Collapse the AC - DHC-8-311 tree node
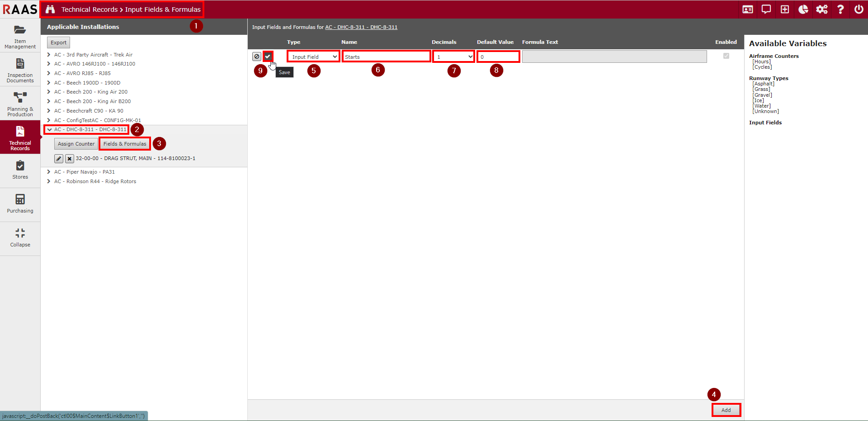Image resolution: width=868 pixels, height=421 pixels. click(49, 130)
